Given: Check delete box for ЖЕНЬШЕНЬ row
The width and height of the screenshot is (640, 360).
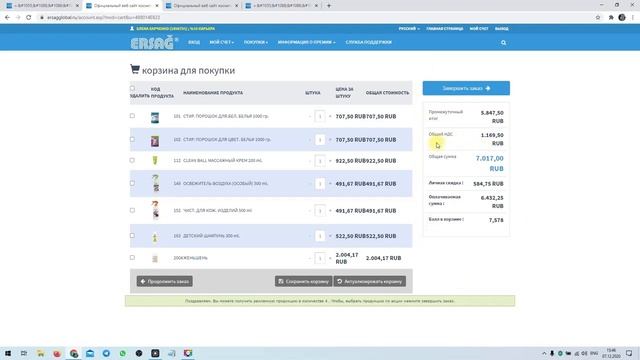Looking at the screenshot, I should (x=132, y=258).
